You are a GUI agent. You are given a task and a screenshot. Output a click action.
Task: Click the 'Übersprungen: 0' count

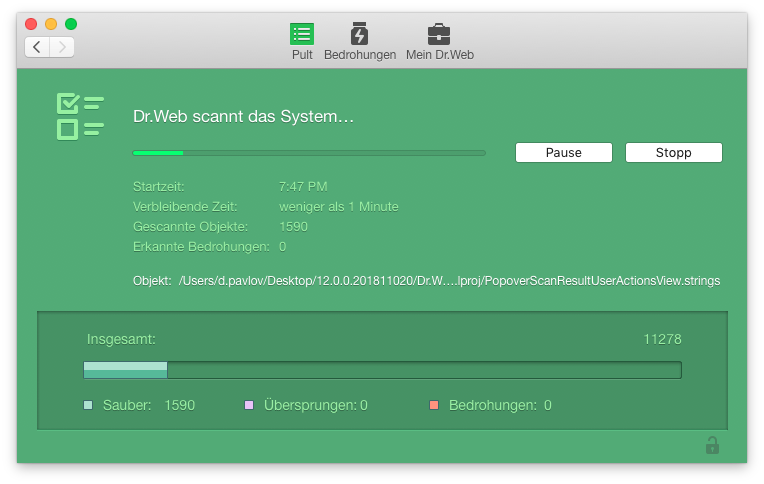[364, 405]
